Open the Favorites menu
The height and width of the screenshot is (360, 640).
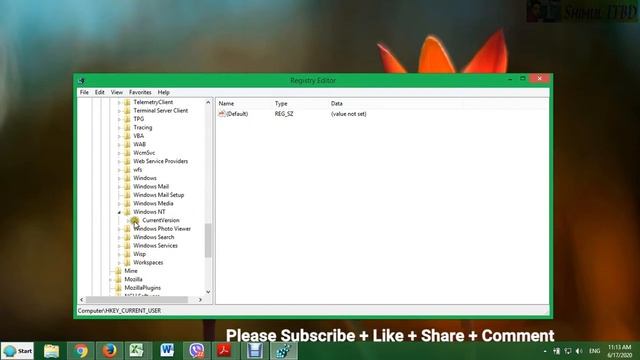140,92
